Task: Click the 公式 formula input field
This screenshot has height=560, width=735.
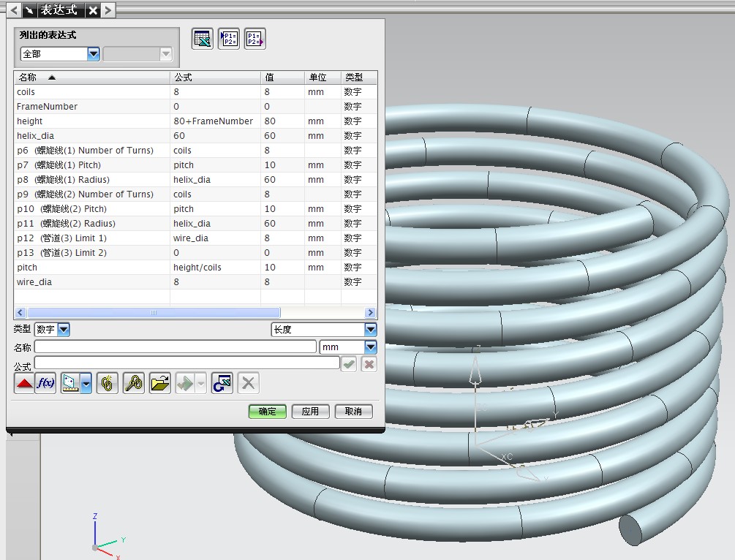Action: [x=186, y=363]
